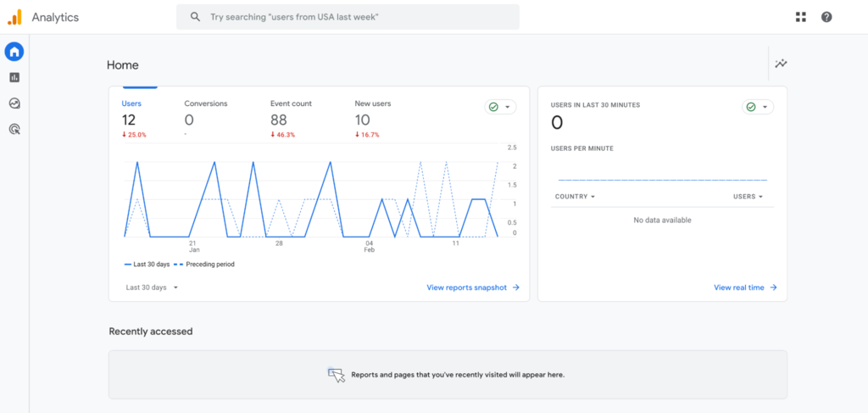Click the search magnifier icon

click(x=196, y=17)
